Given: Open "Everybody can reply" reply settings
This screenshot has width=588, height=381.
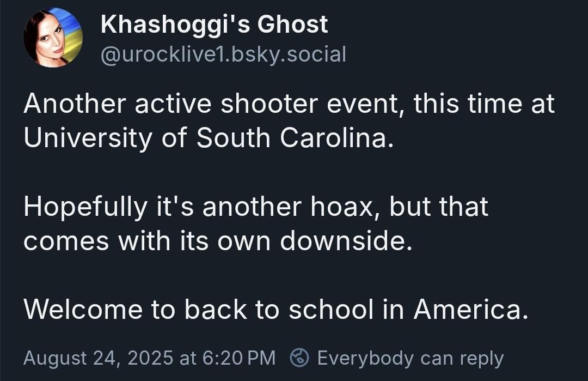Looking at the screenshot, I should pos(397,358).
